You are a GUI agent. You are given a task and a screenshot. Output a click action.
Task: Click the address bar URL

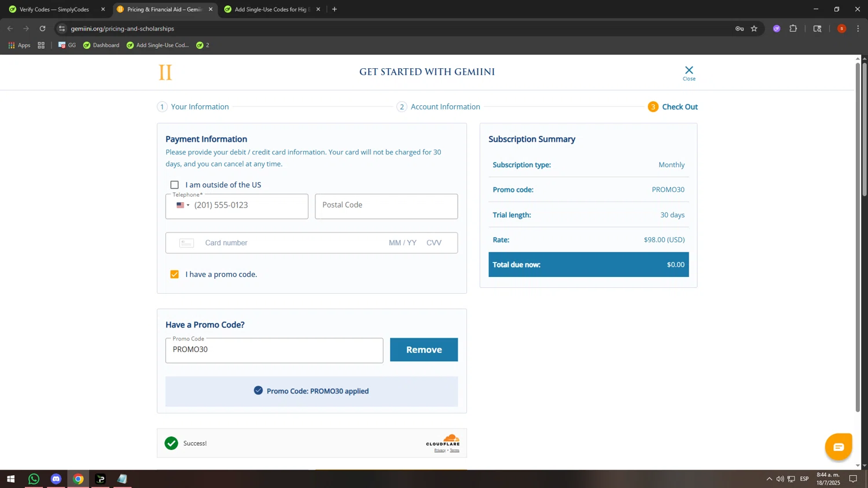(123, 28)
